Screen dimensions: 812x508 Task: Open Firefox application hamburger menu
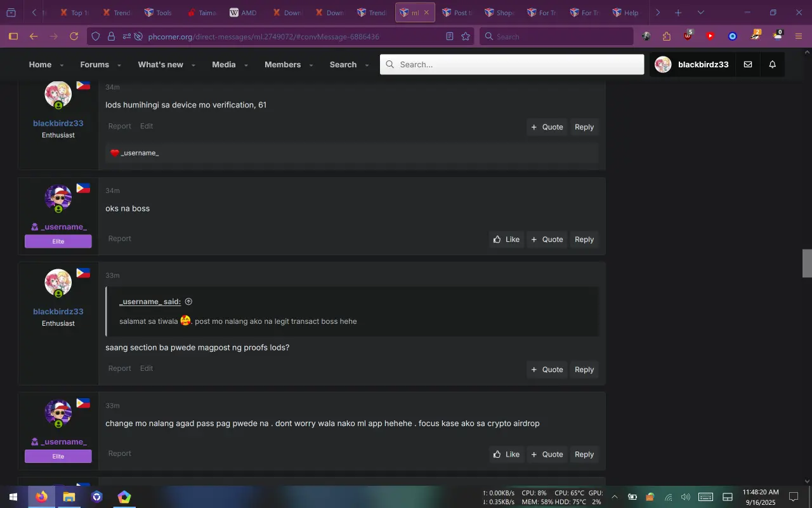[799, 36]
